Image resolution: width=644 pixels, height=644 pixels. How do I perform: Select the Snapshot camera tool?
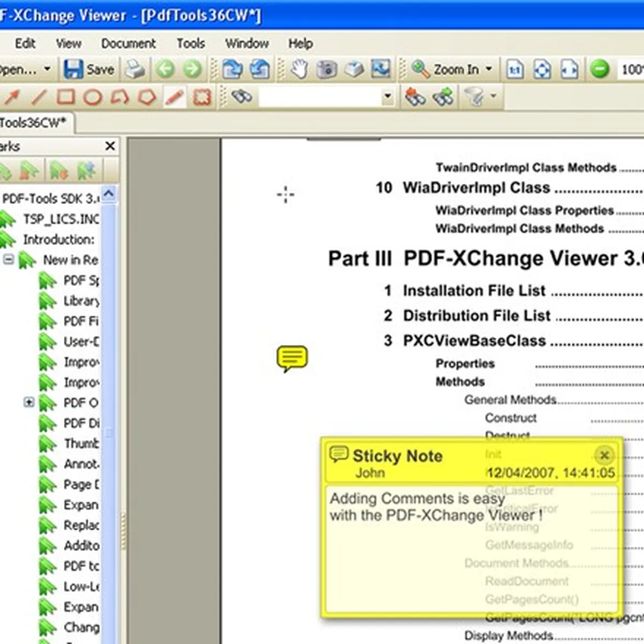pyautogui.click(x=326, y=69)
